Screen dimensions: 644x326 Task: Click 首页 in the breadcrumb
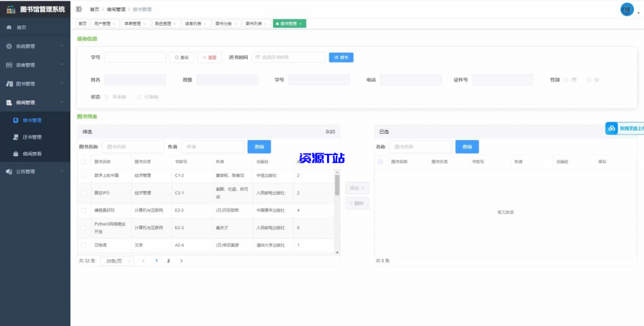[94, 9]
